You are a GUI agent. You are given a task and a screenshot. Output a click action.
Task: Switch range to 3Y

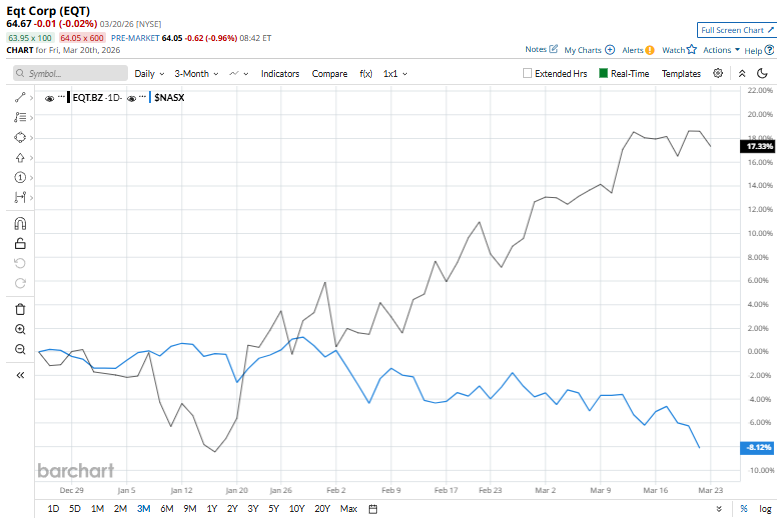253,509
